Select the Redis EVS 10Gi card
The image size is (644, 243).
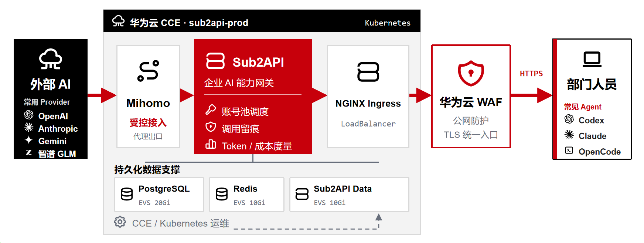click(x=247, y=195)
